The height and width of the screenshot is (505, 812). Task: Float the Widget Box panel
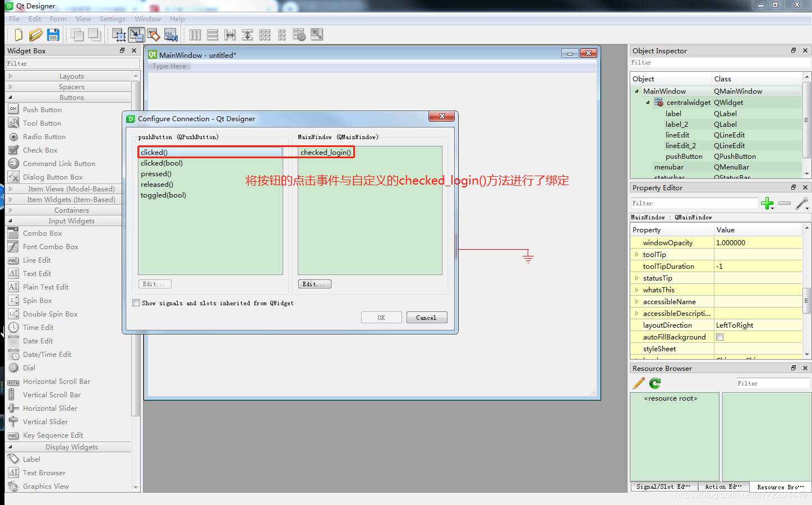(122, 50)
